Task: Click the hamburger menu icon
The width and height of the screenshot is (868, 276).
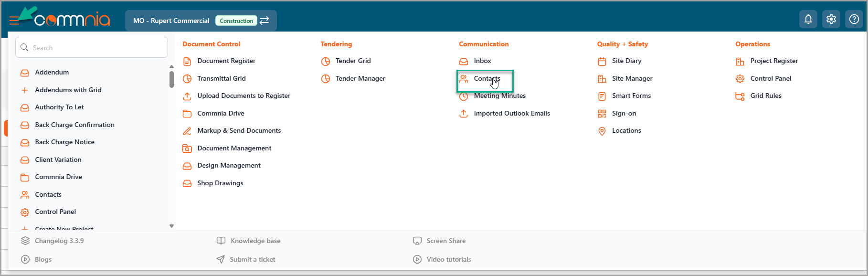Action: [14, 20]
